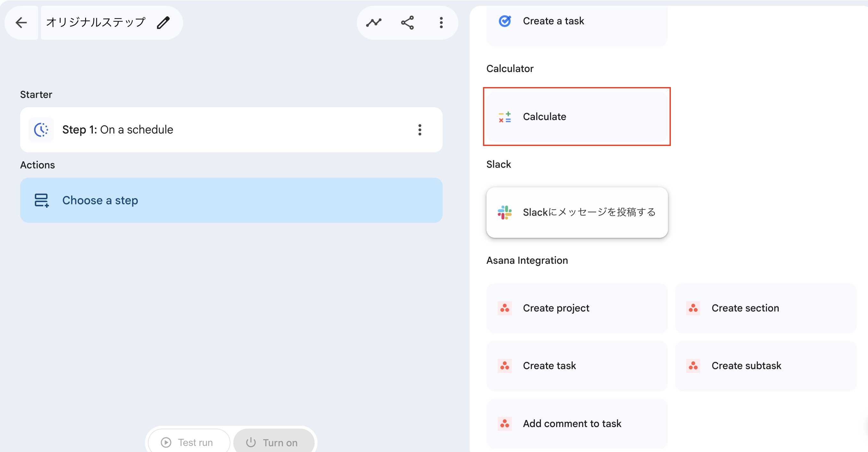Open the top-right three-dot menu

(441, 23)
